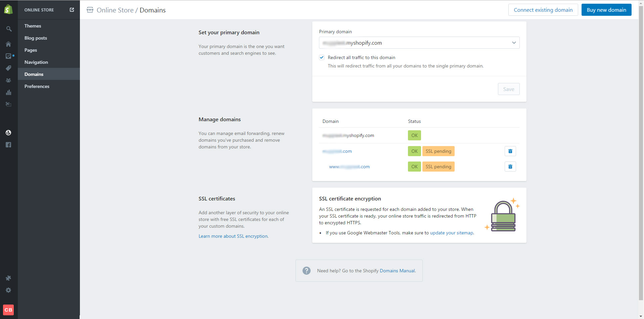The image size is (644, 319).
Task: Open Products via the tag icon
Action: click(8, 68)
